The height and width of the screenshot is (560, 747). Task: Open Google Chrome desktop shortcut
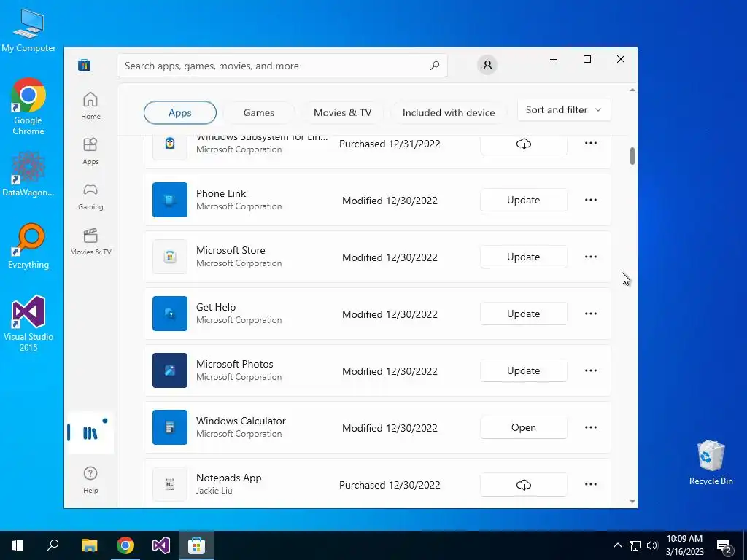(x=28, y=106)
